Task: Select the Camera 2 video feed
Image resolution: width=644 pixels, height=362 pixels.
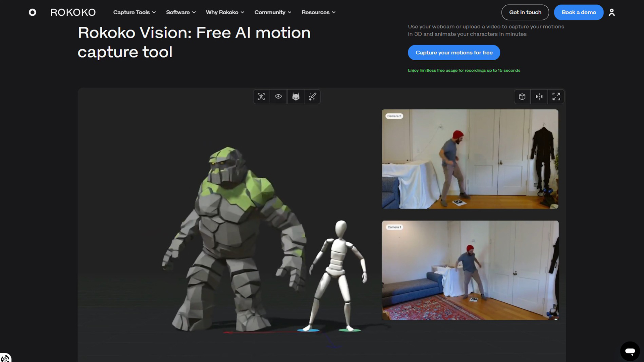Action: tap(470, 159)
